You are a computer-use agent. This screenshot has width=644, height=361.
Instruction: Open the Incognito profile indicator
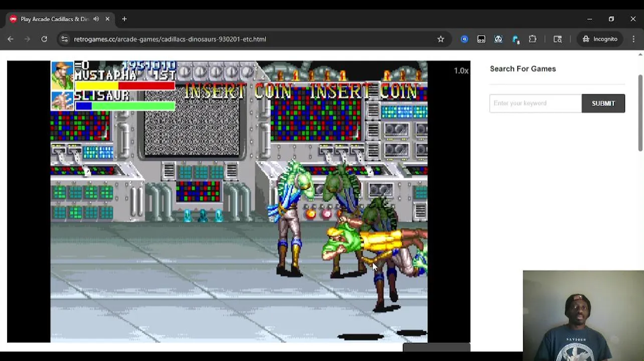tap(600, 39)
